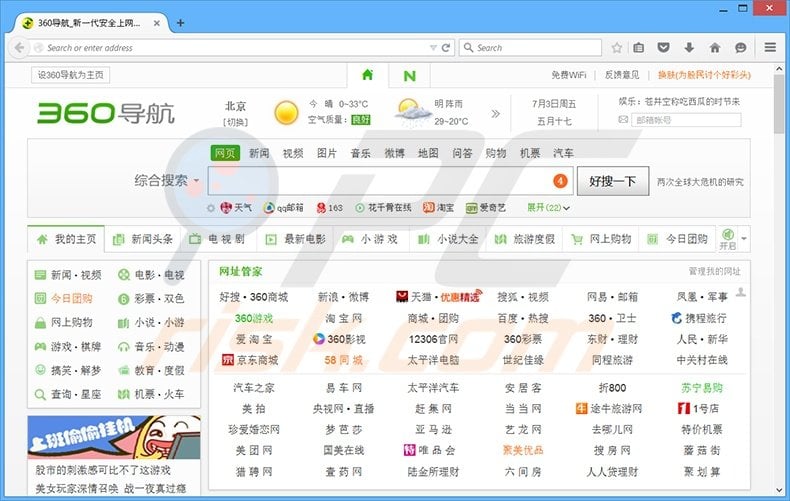
Task: Open the 途牛旅游网 link
Action: point(609,408)
